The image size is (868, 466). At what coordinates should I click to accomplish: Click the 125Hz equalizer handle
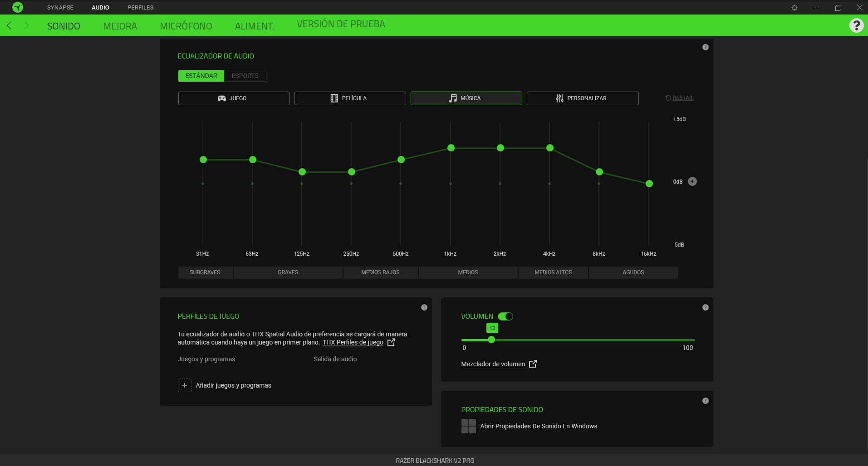(x=302, y=172)
